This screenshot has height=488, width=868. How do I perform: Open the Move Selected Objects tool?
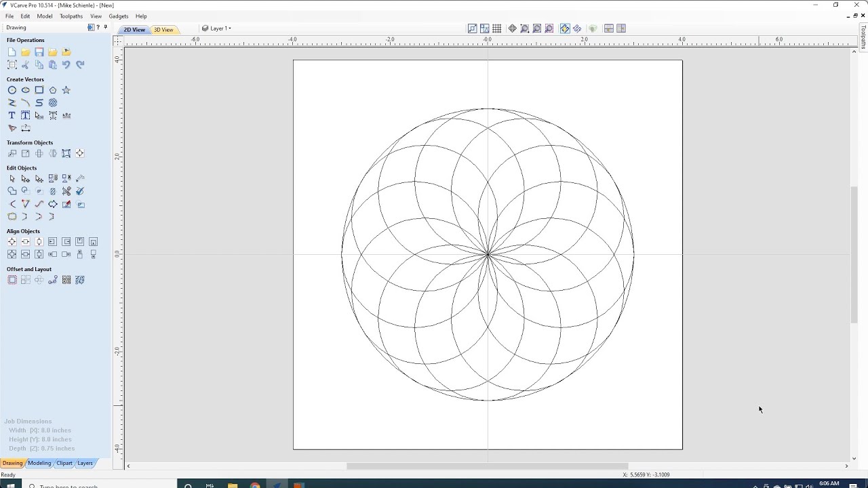(x=12, y=154)
